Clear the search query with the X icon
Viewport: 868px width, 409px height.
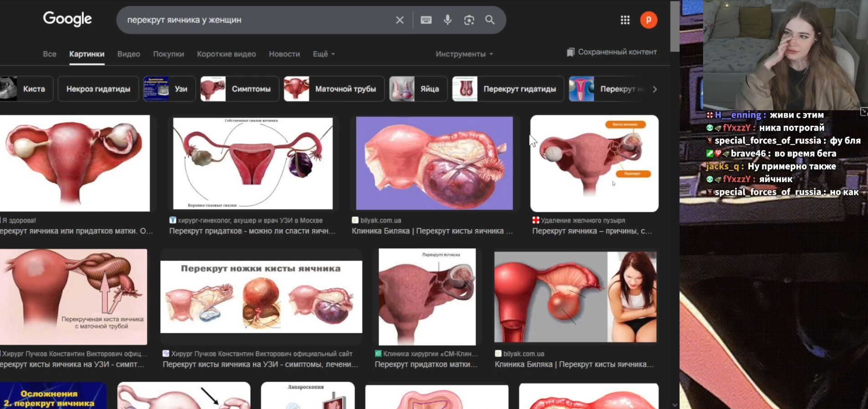coord(400,20)
